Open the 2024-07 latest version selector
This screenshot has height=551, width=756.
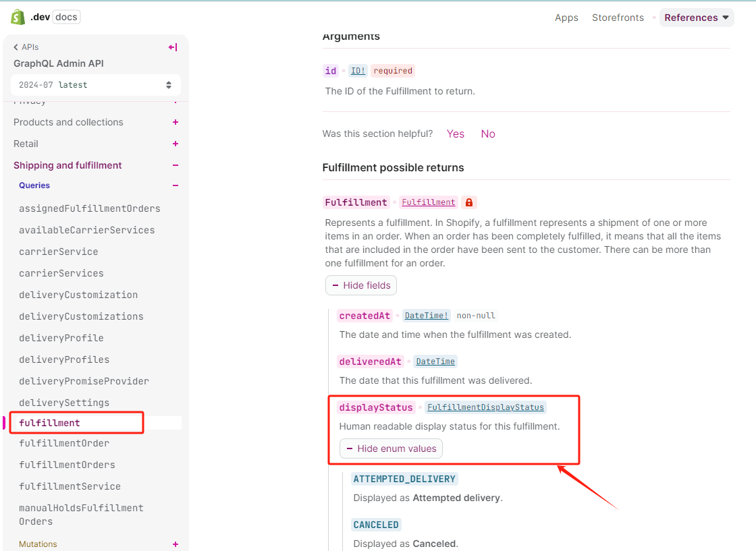[x=95, y=85]
